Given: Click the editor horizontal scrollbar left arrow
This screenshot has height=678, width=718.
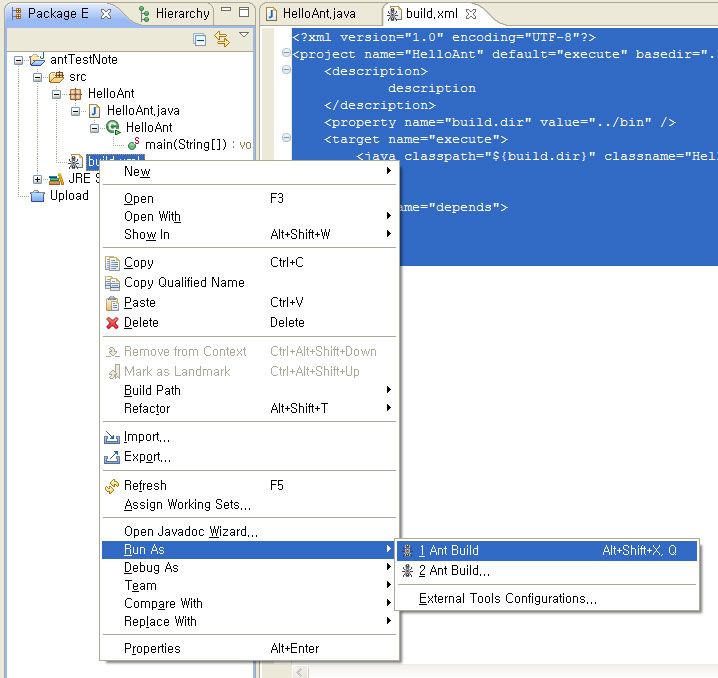Looking at the screenshot, I should 300,672.
